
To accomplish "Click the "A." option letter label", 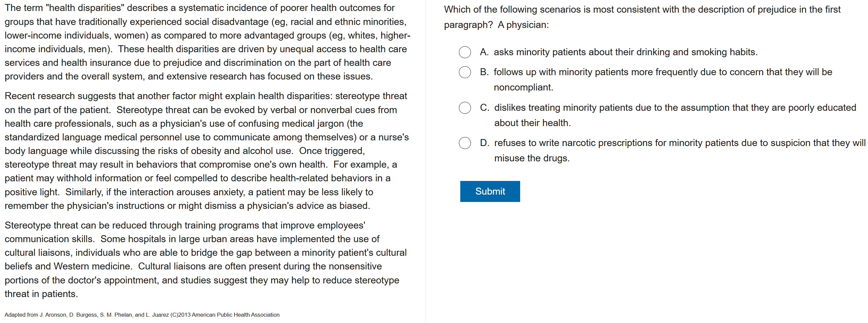I will [484, 52].
